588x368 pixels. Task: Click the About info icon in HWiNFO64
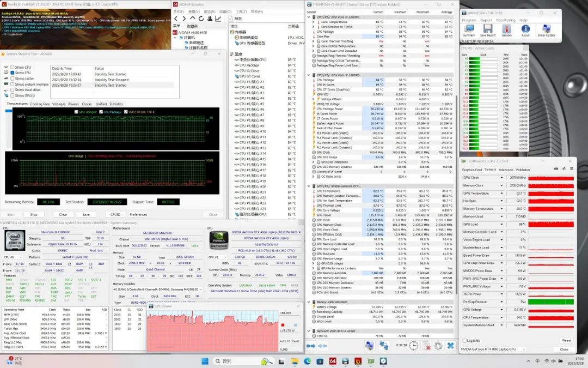(525, 29)
